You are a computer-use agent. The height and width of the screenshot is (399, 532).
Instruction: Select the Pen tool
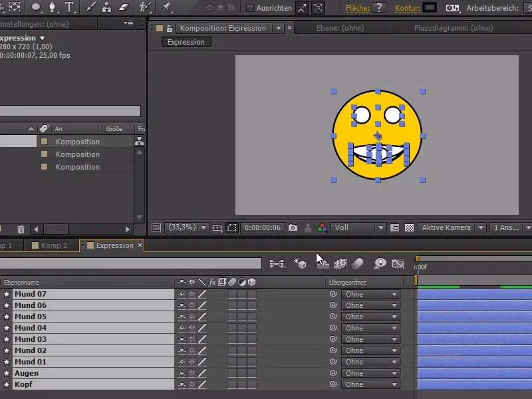(53, 7)
